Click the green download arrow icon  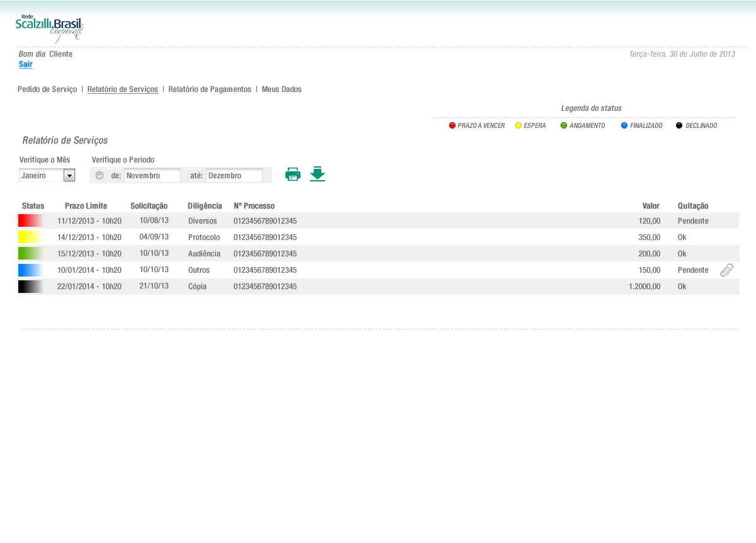[x=318, y=174]
